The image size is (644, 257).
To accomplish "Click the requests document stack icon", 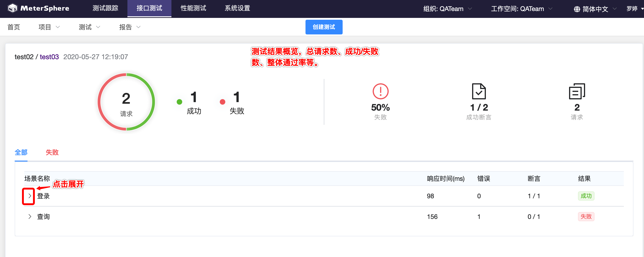I will pyautogui.click(x=577, y=91).
